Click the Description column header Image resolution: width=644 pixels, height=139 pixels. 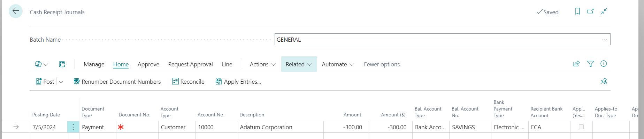[252, 115]
